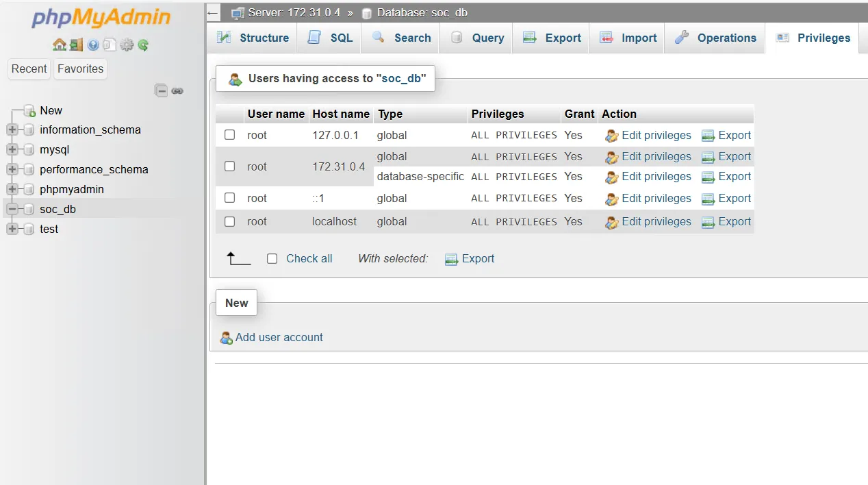Log out using the exit door icon
This screenshot has width=868, height=485.
[x=75, y=45]
